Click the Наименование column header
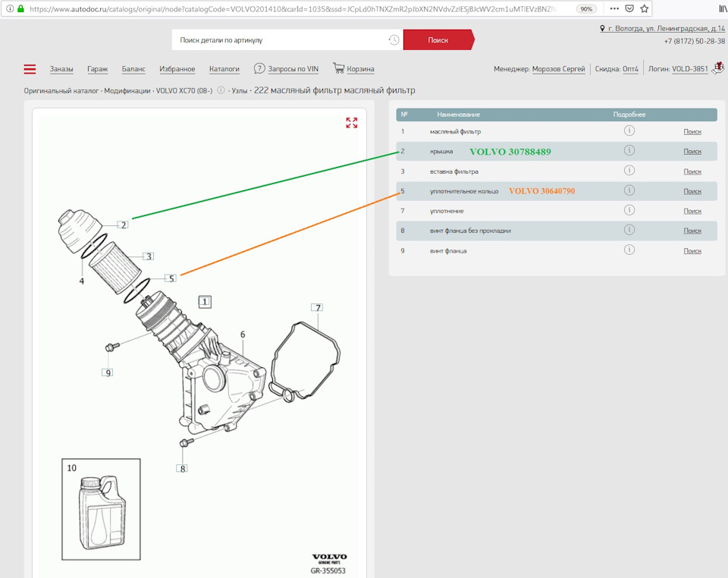This screenshot has width=728, height=578. [458, 115]
